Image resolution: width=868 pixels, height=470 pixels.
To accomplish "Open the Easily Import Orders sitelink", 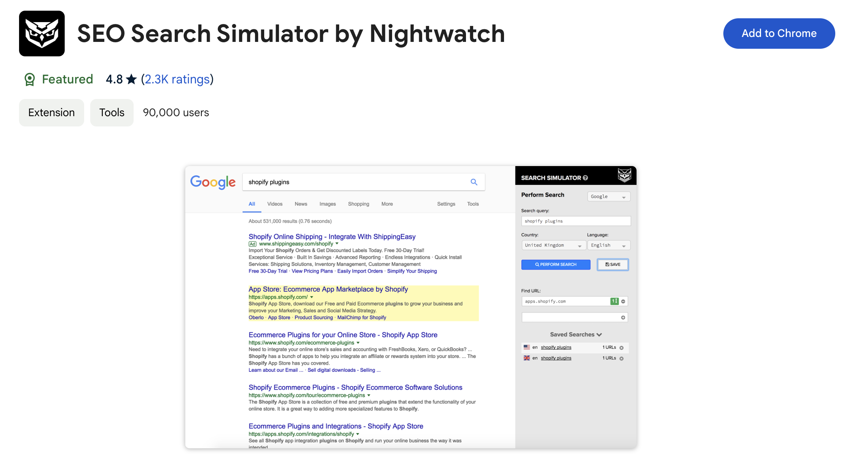I will 360,271.
